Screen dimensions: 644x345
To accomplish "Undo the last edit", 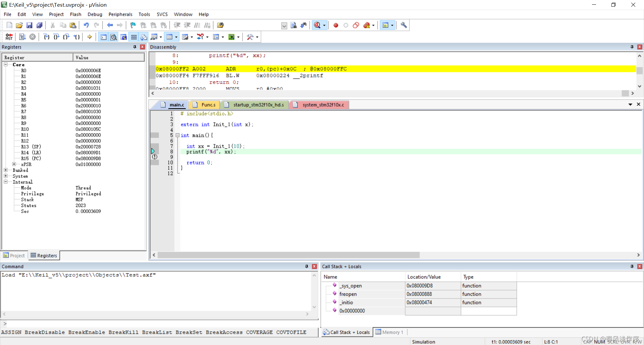I will click(x=86, y=25).
